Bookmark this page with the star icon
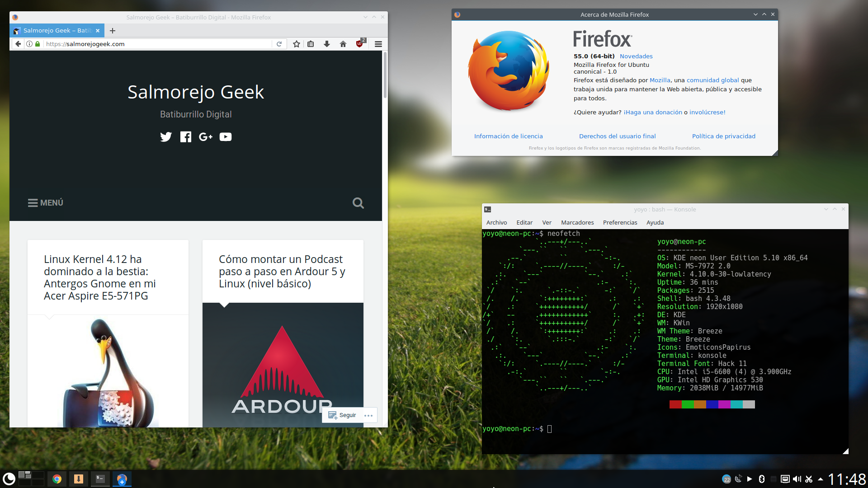 pyautogui.click(x=297, y=44)
